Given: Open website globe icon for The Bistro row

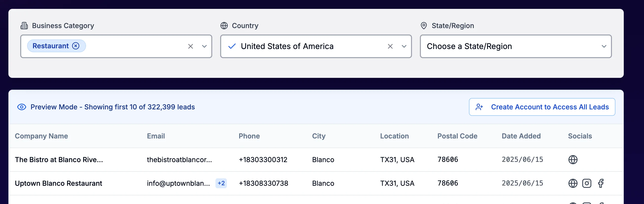Looking at the screenshot, I should (573, 160).
